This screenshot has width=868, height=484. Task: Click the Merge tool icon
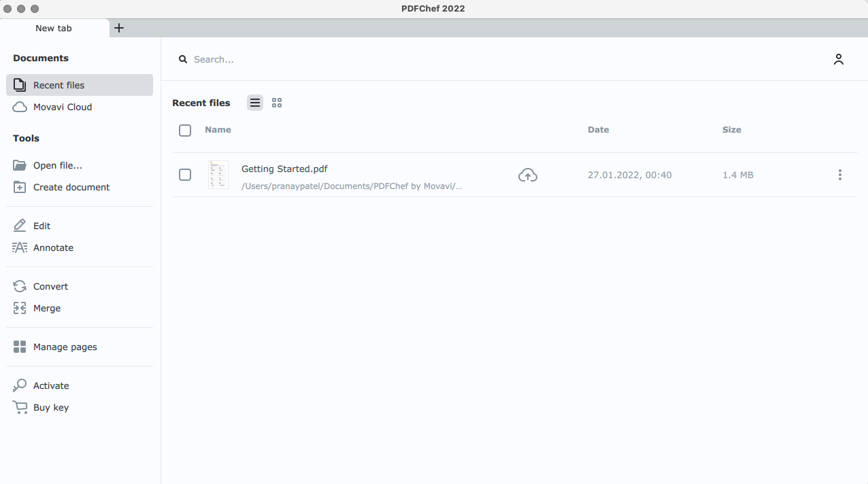point(20,308)
